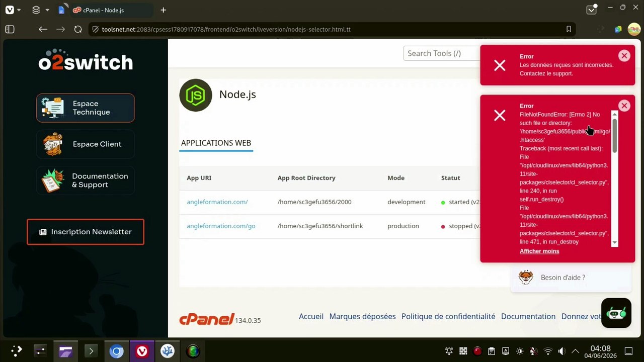644x362 pixels.
Task: Open the workspaces stack icon
Action: click(x=36, y=10)
